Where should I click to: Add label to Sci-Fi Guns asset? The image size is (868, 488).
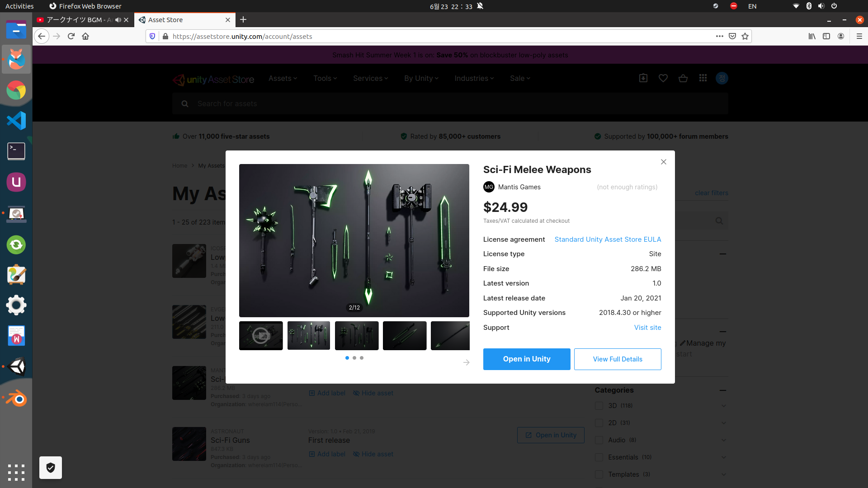[327, 454]
